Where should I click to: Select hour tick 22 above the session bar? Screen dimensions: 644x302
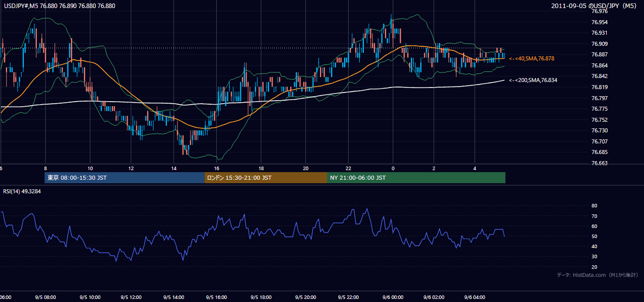349,168
